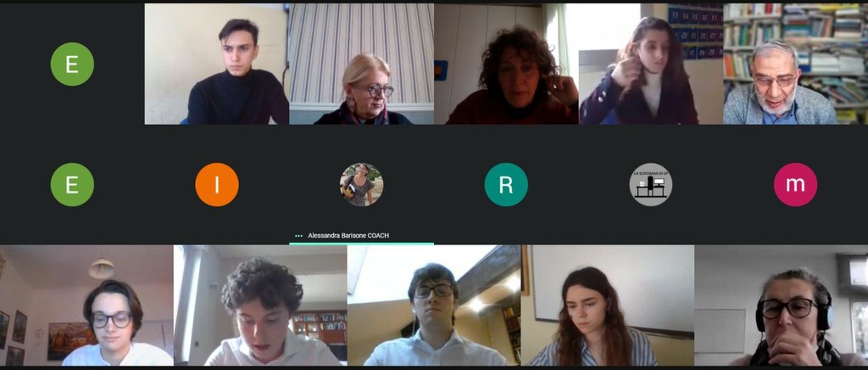The width and height of the screenshot is (868, 370).
Task: Click the curly-haired young man looking down
Action: click(260, 306)
